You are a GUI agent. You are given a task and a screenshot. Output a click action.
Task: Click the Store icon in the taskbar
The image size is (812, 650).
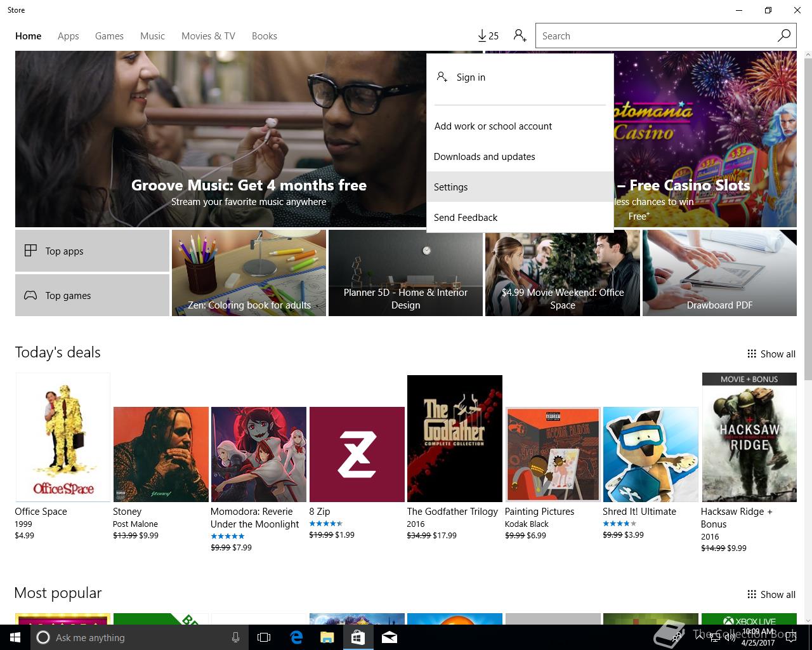[x=358, y=637]
